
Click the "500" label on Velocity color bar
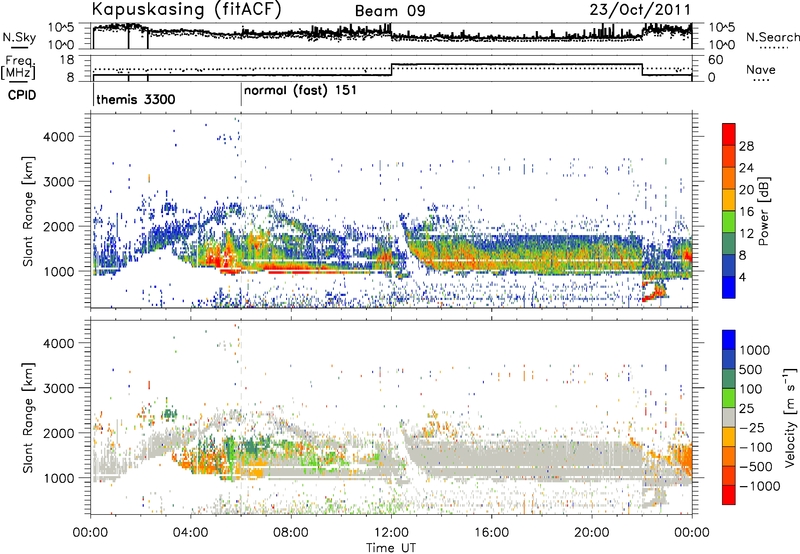(x=751, y=369)
